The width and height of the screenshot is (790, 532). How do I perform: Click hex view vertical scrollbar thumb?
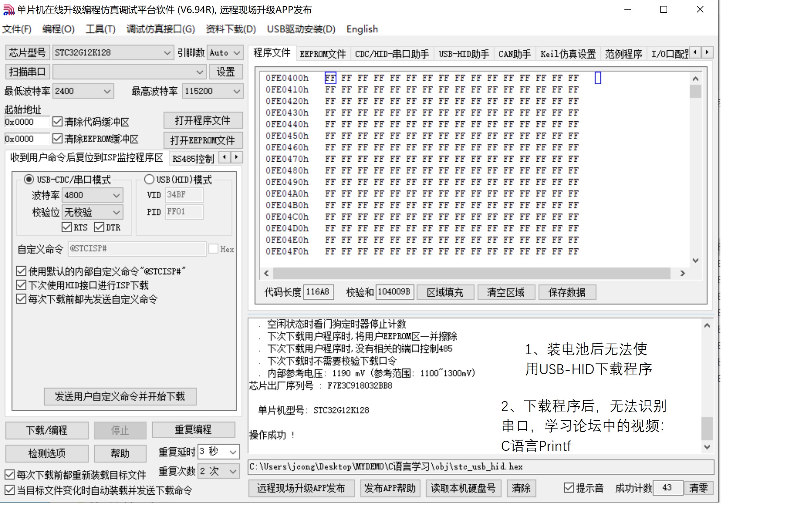[695, 91]
